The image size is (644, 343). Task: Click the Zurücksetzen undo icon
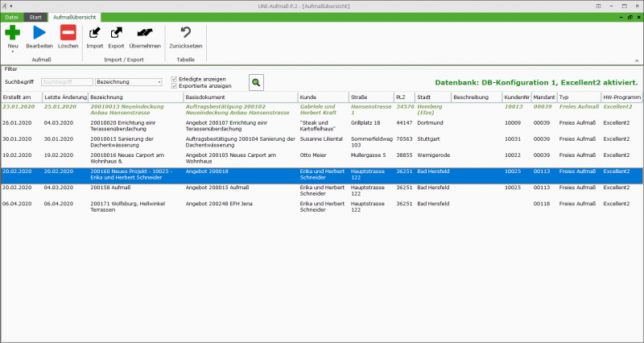[186, 32]
